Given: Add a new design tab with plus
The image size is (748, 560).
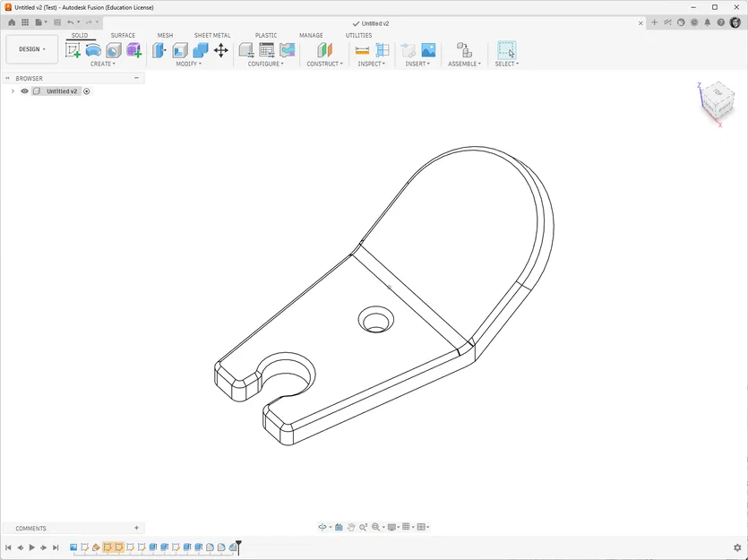Looking at the screenshot, I should (x=655, y=22).
